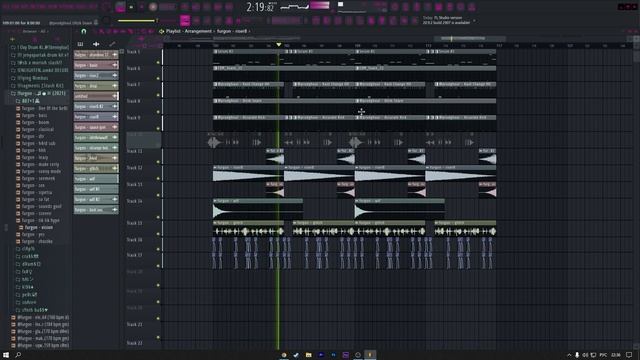Click the output oscilloscope display

pos(294,7)
